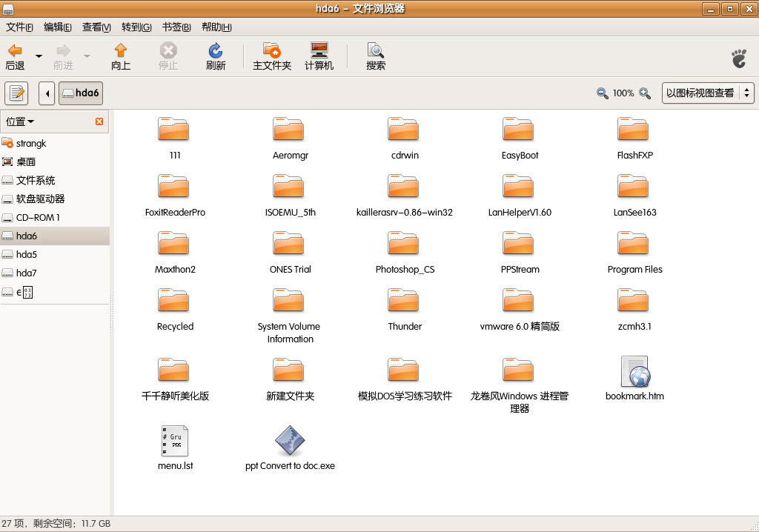Select 桌面 (Desktop) in the sidebar
759x532 pixels.
pyautogui.click(x=55, y=162)
